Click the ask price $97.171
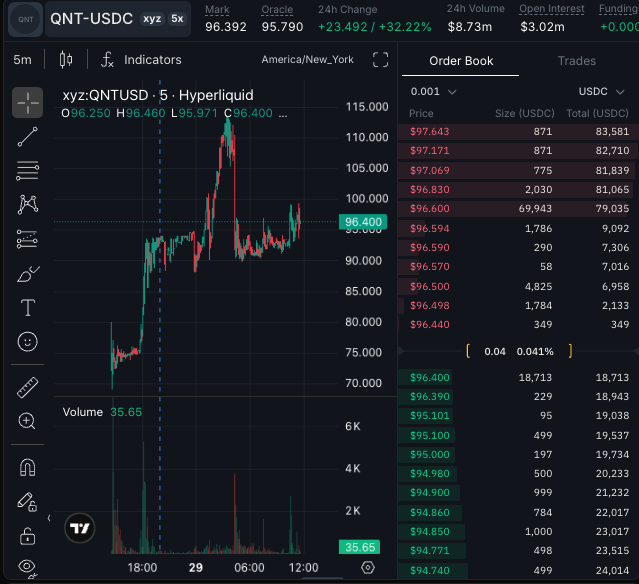This screenshot has height=584, width=639. (x=430, y=151)
